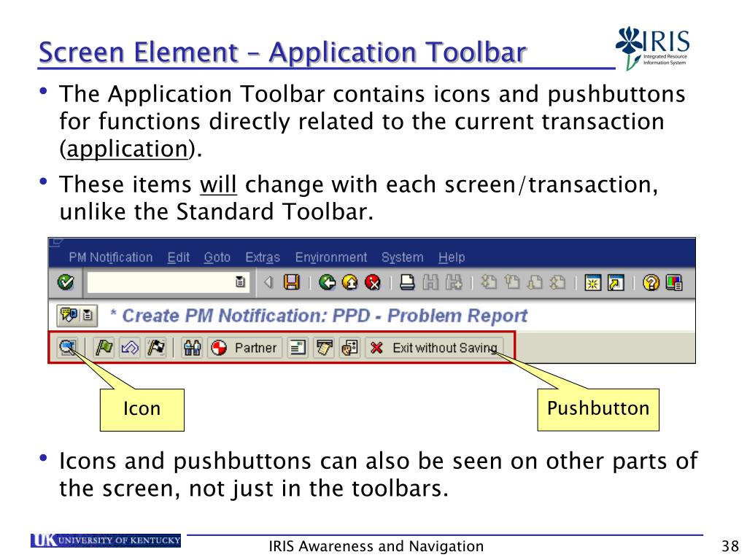Click the Create Shortcut icon
This screenshot has height=560, width=747.
point(616,283)
